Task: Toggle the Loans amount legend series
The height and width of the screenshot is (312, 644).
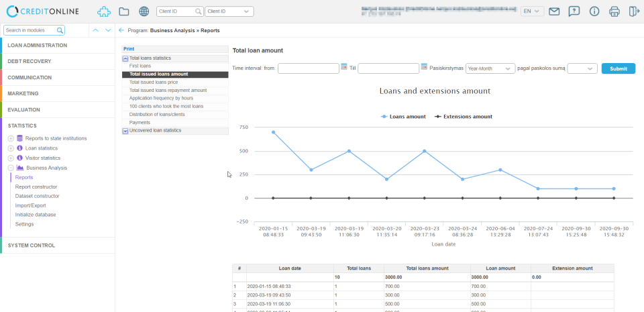Action: pos(403,117)
